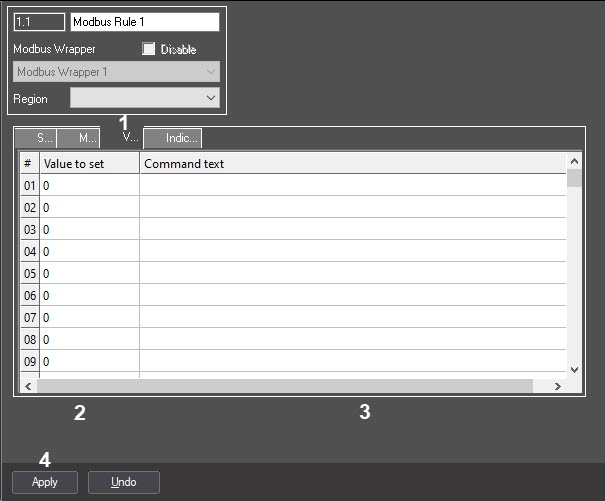
Task: Select row number 08
Action: 30,340
